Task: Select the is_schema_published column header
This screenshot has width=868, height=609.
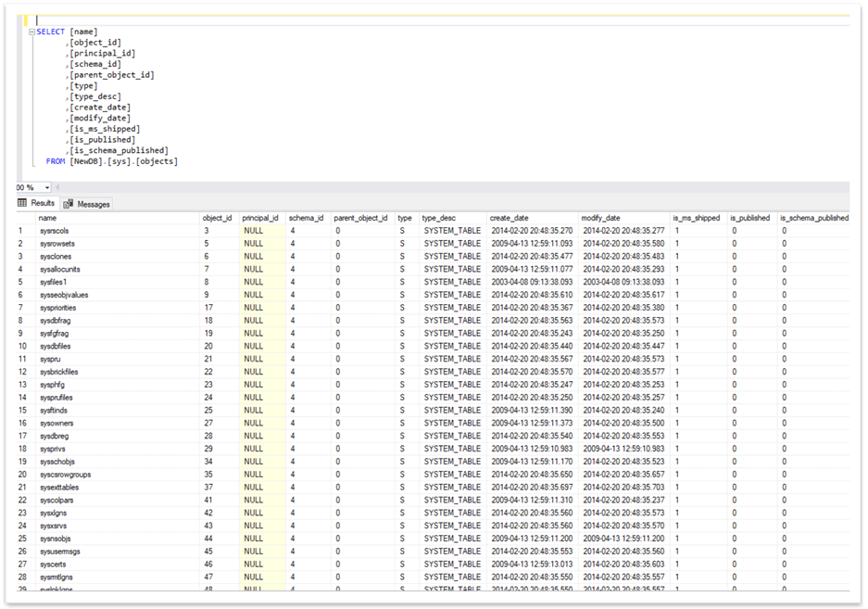Action: tap(813, 219)
